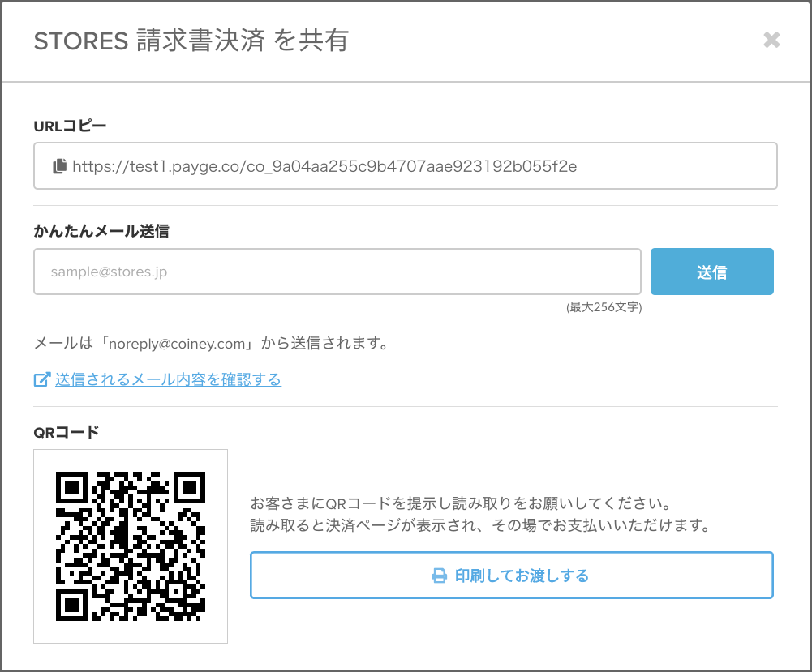812x672 pixels.
Task: Focus the sample@stores.jp email input
Action: [337, 272]
